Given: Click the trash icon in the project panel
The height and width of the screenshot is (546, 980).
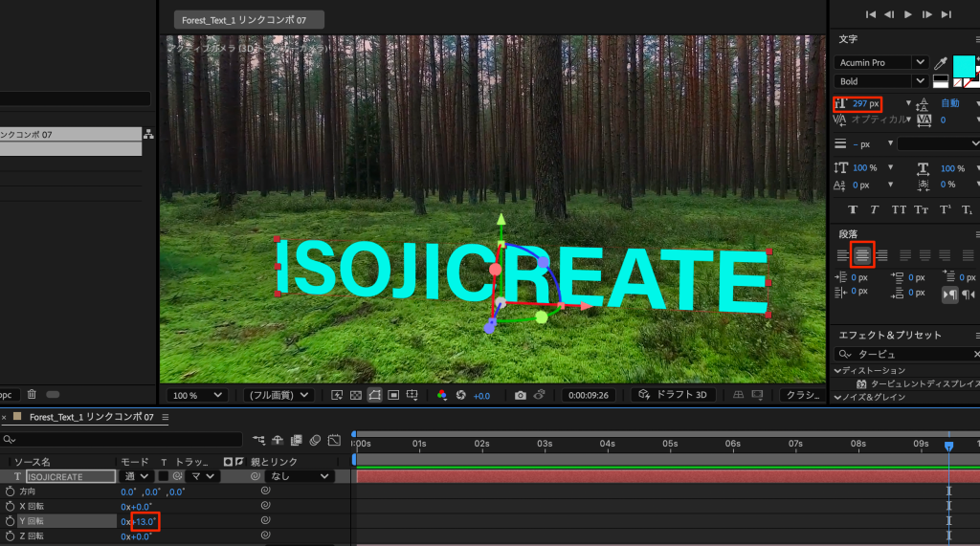Looking at the screenshot, I should pos(32,394).
